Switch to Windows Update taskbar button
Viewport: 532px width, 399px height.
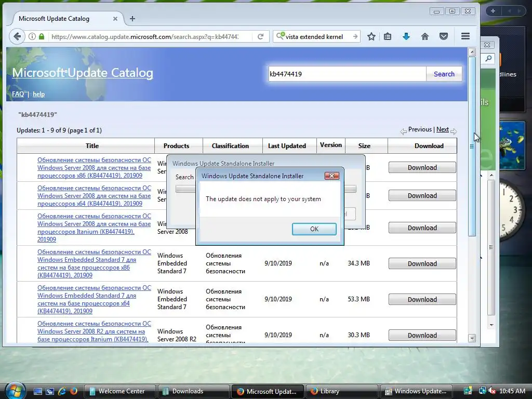click(x=416, y=391)
